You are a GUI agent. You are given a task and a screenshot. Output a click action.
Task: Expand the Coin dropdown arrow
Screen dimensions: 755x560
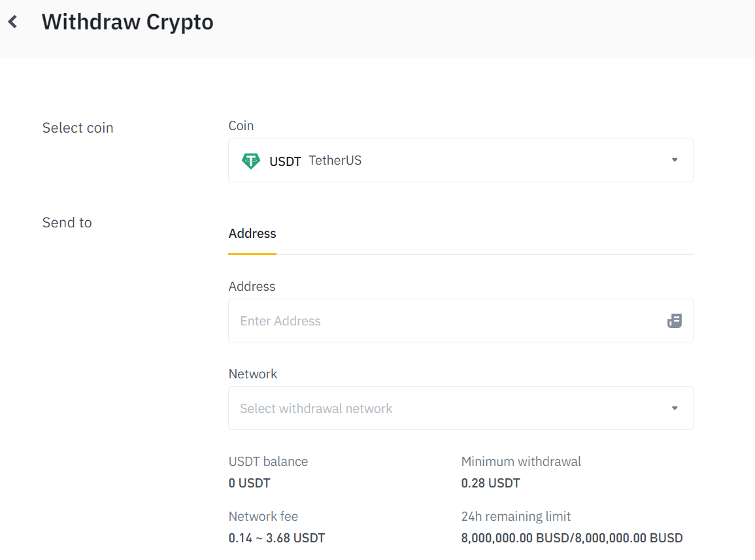(675, 160)
